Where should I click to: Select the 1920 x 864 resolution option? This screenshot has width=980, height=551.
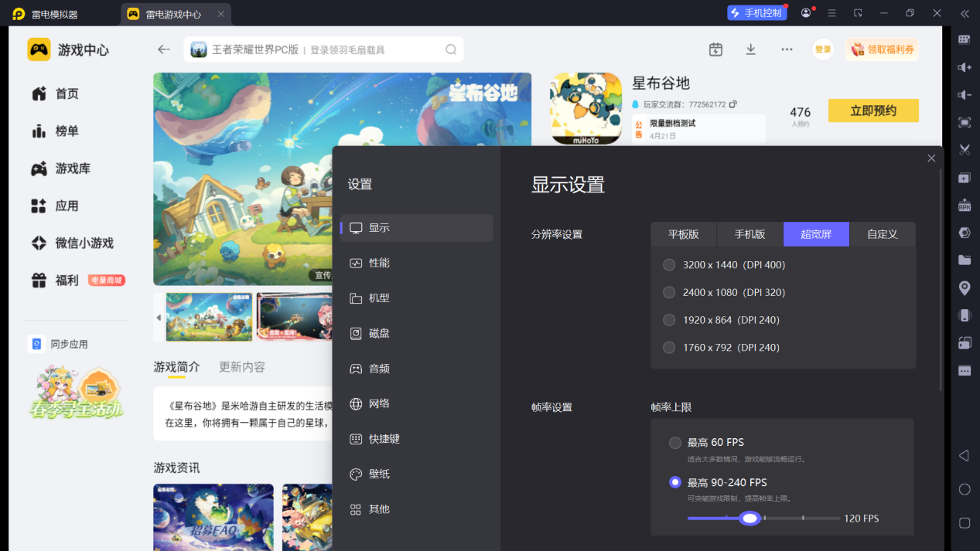coord(669,320)
